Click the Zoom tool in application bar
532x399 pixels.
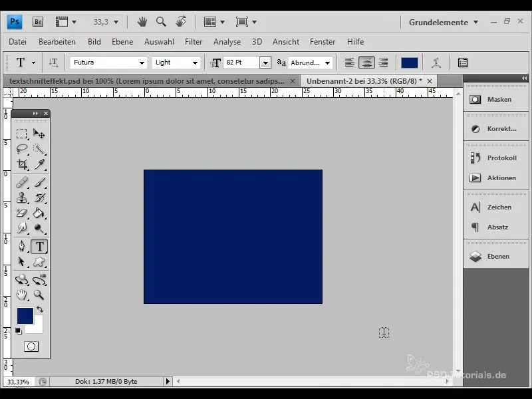click(x=161, y=22)
